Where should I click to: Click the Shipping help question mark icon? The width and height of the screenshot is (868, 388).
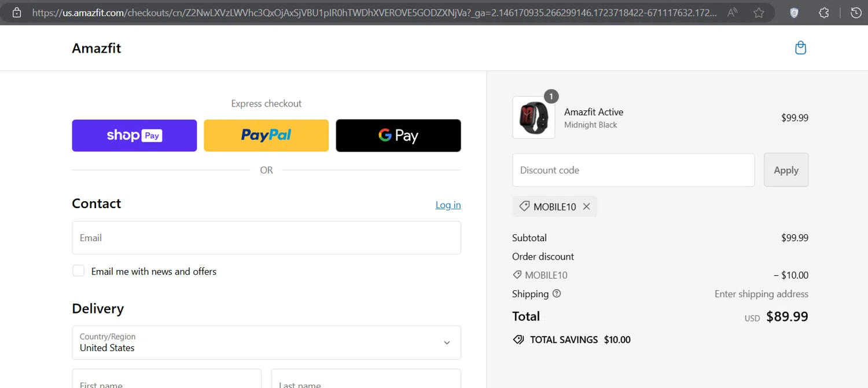point(557,294)
